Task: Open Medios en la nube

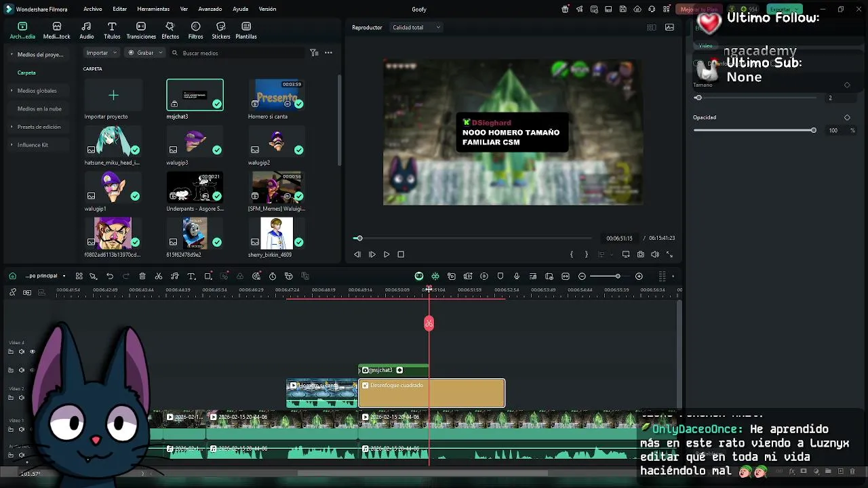Action: tap(39, 108)
